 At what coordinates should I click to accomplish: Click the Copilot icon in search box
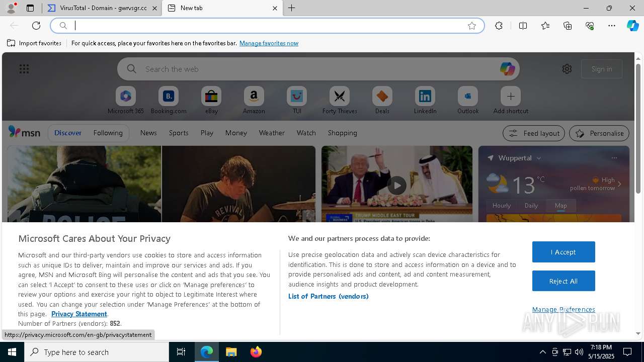pos(507,69)
